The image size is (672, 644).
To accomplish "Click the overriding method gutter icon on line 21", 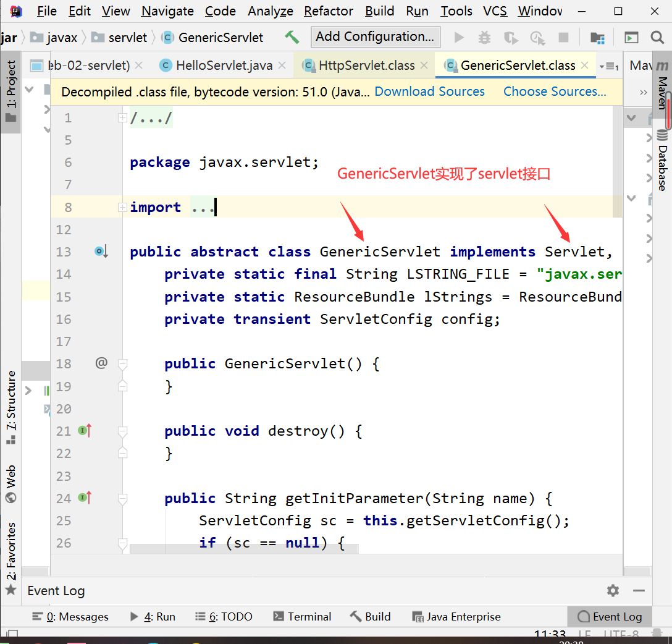I will tap(85, 431).
